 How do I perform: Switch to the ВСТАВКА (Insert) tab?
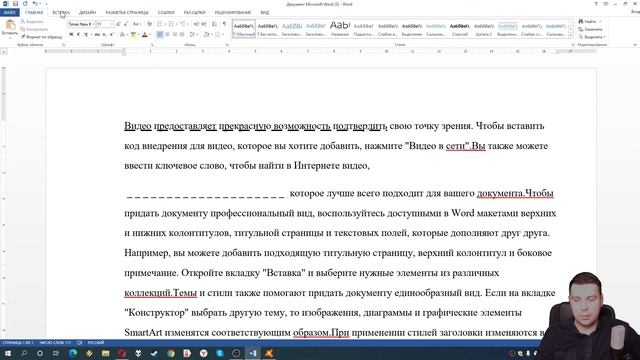point(61,12)
